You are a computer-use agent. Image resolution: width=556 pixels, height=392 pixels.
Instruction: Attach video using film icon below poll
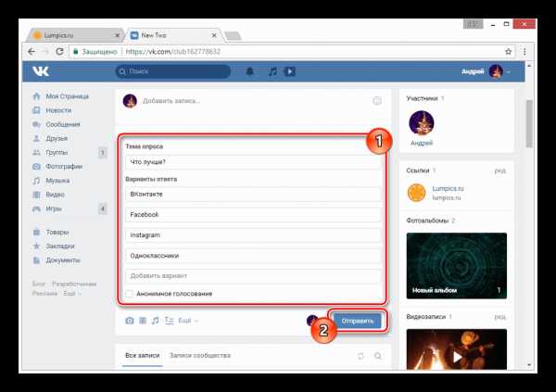143,321
